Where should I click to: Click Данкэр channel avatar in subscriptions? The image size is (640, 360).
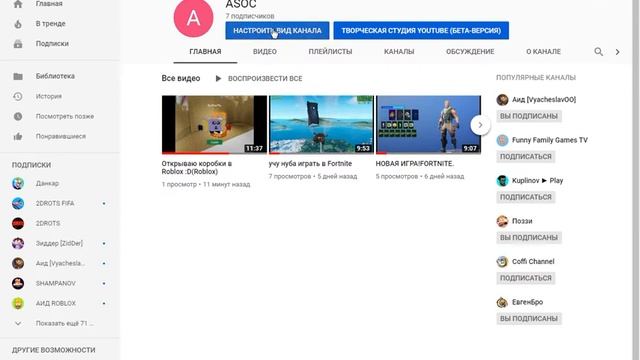[x=18, y=183]
